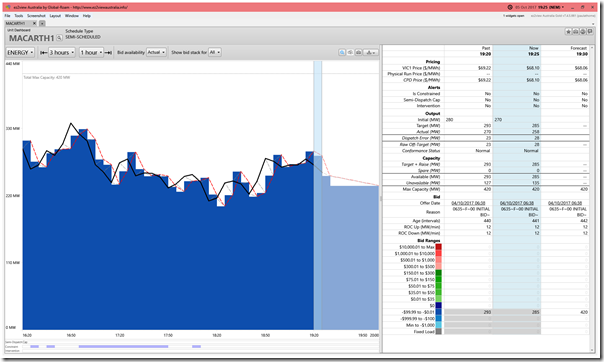Step the chart back in time

[44, 52]
